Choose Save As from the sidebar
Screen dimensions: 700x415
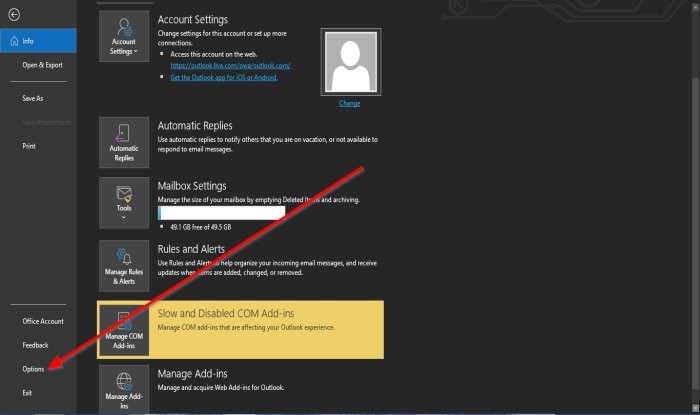(x=33, y=98)
